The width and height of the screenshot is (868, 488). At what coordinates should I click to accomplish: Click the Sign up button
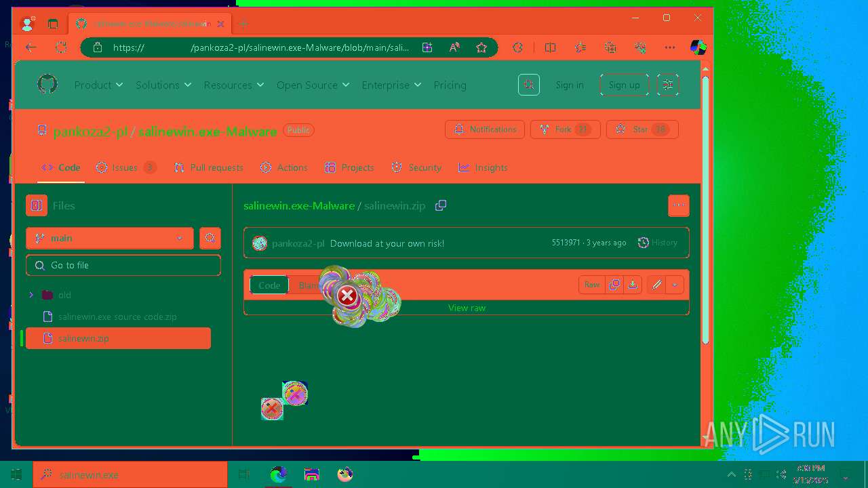tap(624, 85)
